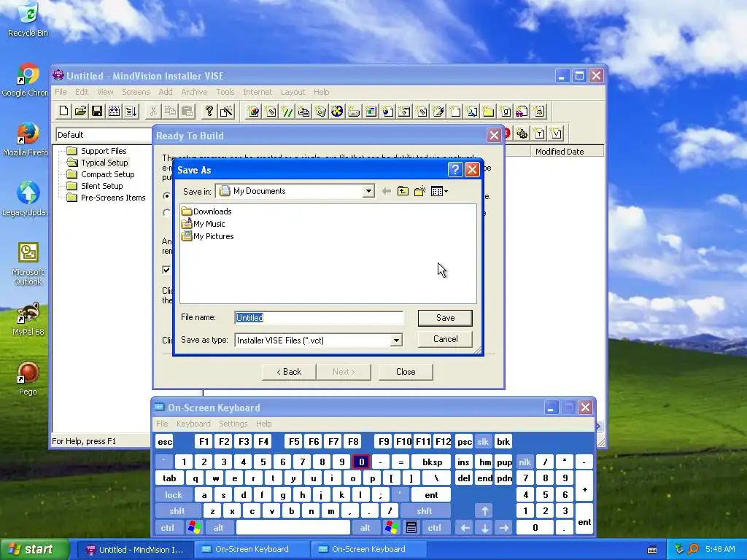Viewport: 747px width, 560px height.
Task: Open the Default combo box in VISE window
Action: coord(104,135)
